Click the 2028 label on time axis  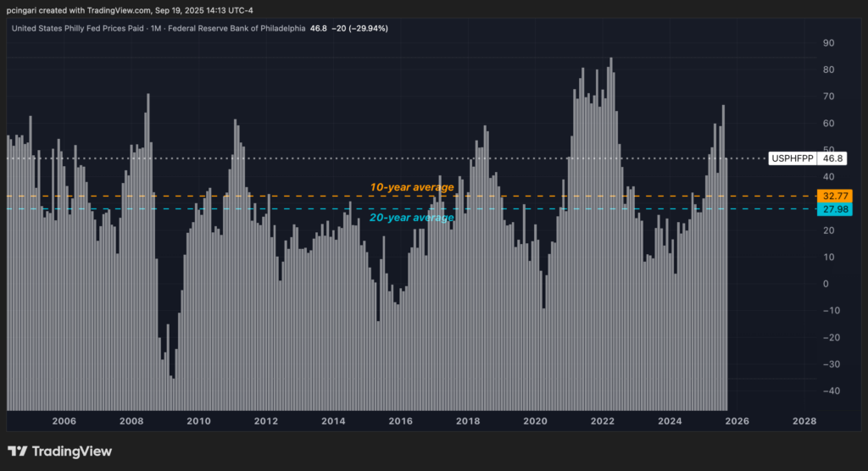pyautogui.click(x=804, y=421)
